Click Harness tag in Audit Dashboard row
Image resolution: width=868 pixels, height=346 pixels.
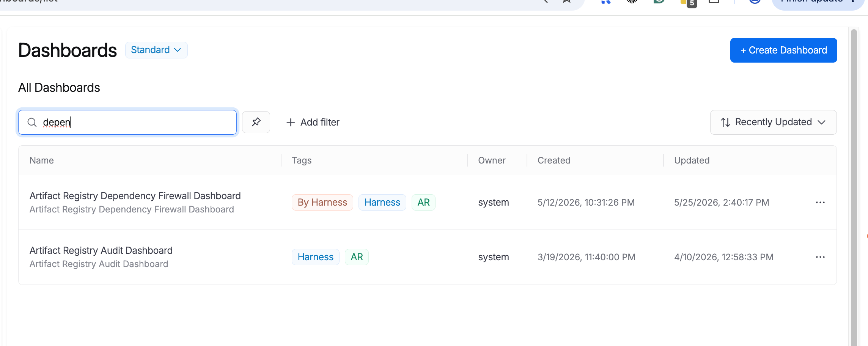315,257
